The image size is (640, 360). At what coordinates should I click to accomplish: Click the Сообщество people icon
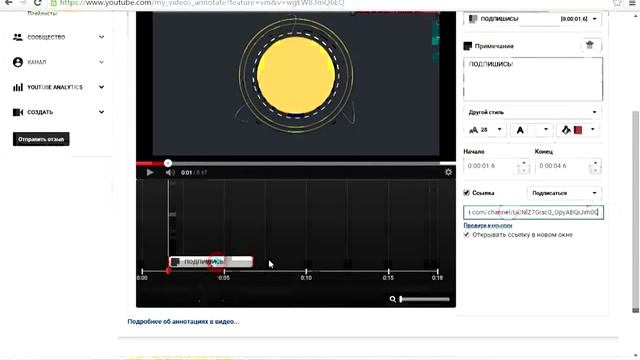pyautogui.click(x=18, y=37)
